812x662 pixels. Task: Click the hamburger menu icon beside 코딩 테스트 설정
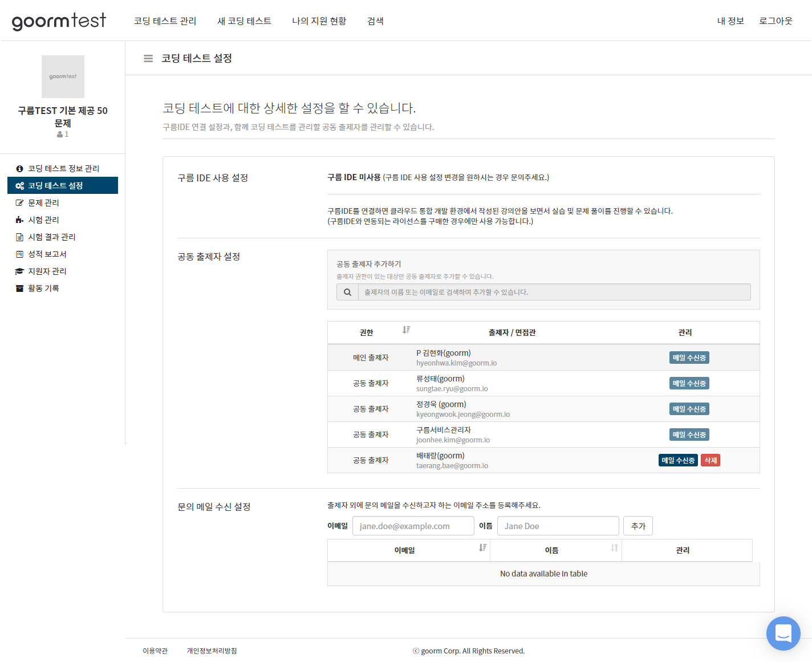148,58
